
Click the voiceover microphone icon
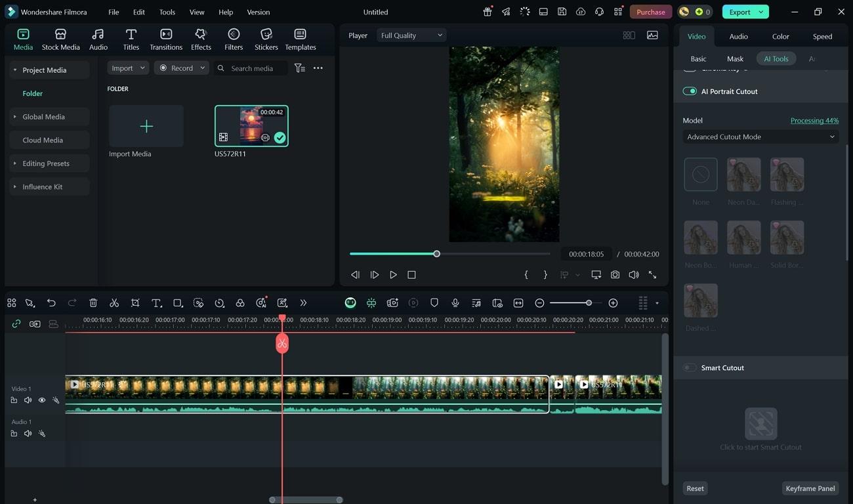point(455,303)
